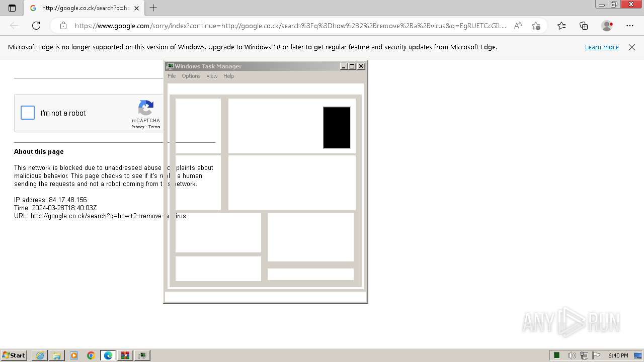The width and height of the screenshot is (644, 362).
Task: Open reCAPTCHA Privacy link
Action: 138,127
